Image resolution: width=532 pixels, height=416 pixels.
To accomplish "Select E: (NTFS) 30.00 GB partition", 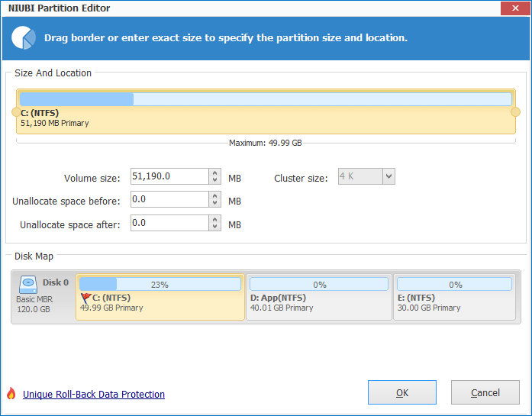I will [x=455, y=297].
